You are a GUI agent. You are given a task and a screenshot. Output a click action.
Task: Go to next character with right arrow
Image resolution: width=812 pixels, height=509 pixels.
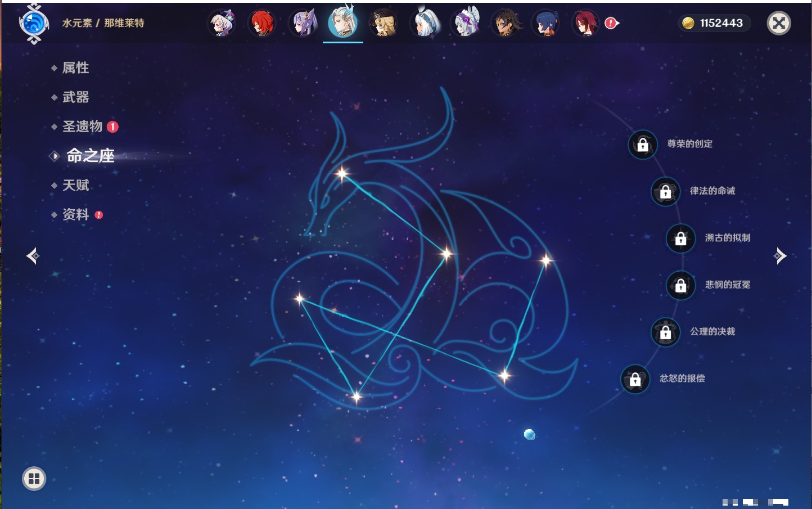pos(780,256)
